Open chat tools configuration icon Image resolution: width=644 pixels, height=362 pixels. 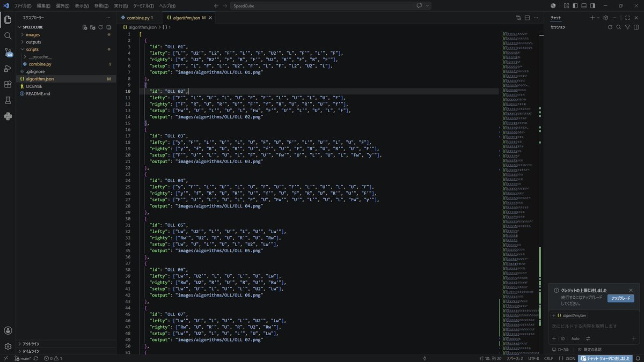[588, 338]
